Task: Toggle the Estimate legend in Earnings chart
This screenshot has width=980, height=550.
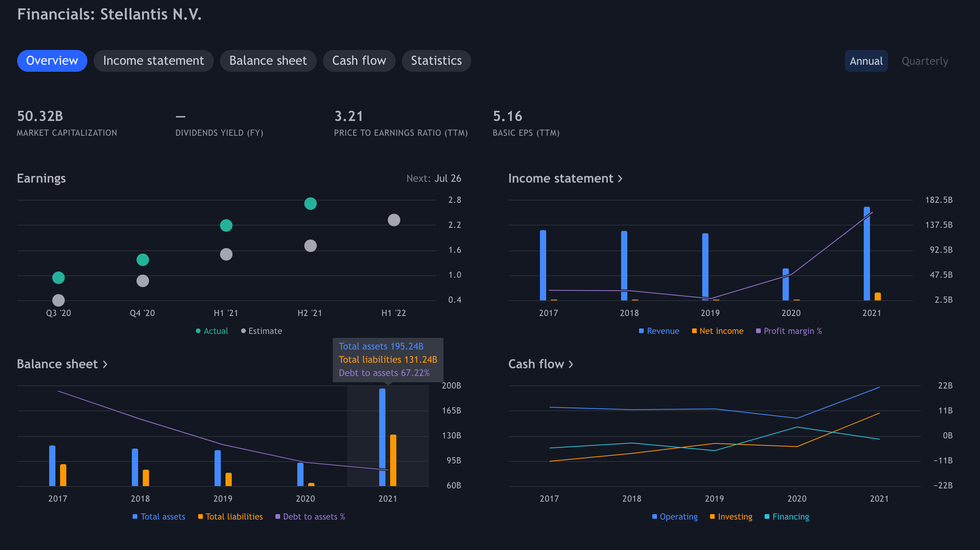Action: 261,331
